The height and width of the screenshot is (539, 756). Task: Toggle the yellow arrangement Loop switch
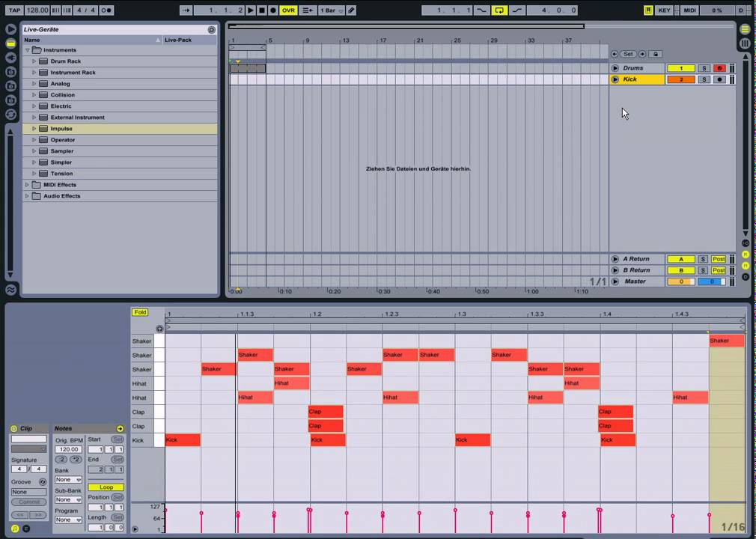tap(499, 10)
